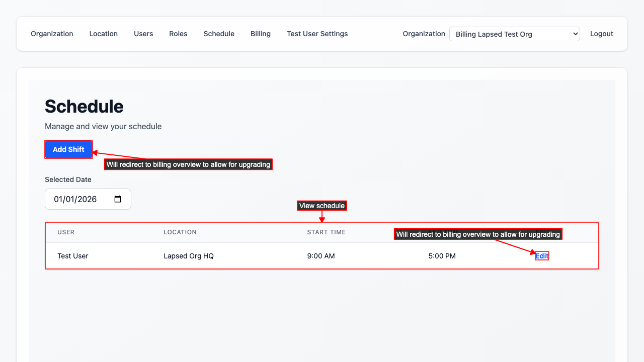This screenshot has width=644, height=362.
Task: Go to the Location nav item
Action: pos(103,34)
